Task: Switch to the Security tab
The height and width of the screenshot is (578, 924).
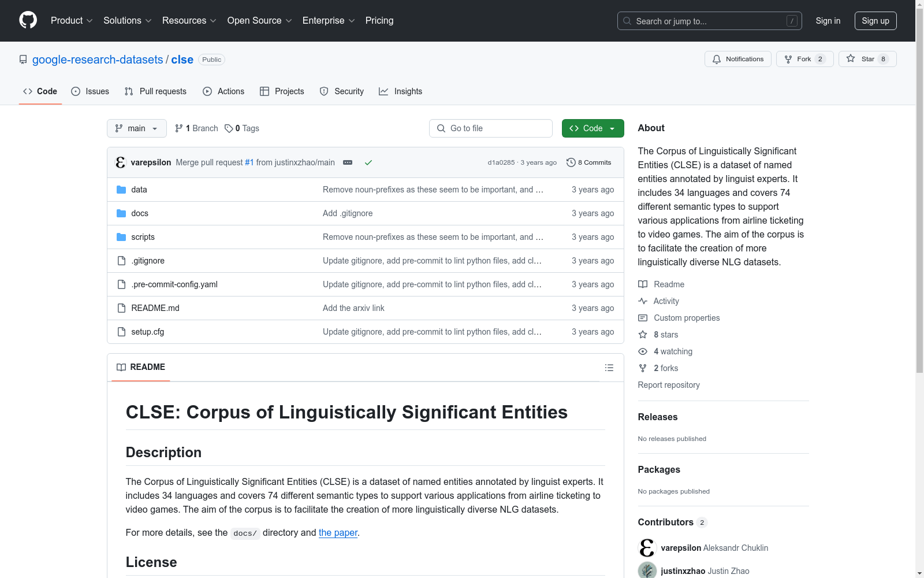Action: click(x=342, y=91)
